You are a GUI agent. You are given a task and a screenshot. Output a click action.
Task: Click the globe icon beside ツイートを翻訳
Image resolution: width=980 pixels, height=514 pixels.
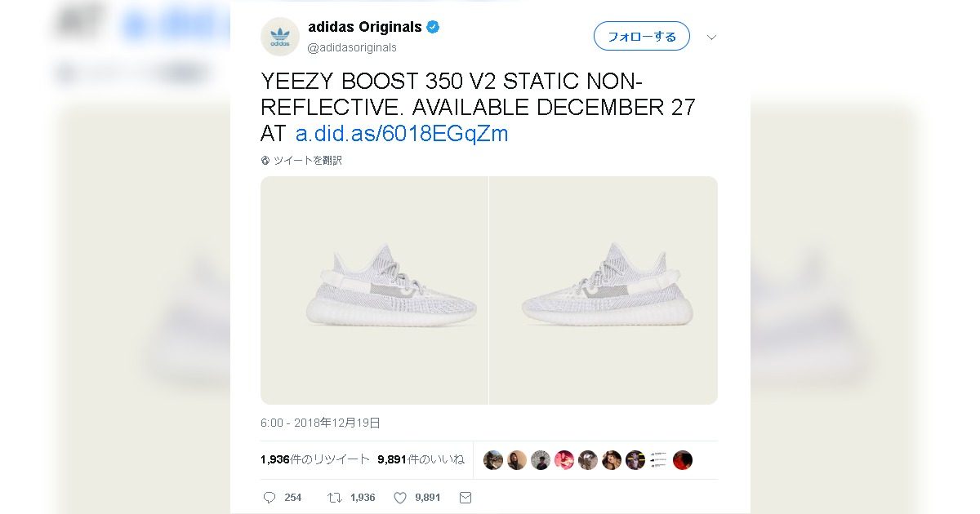(265, 161)
